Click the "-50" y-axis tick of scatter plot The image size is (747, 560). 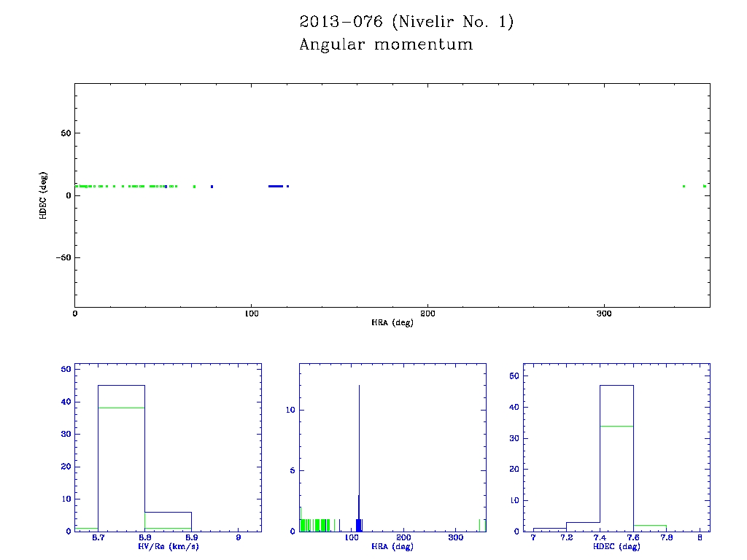(x=63, y=257)
